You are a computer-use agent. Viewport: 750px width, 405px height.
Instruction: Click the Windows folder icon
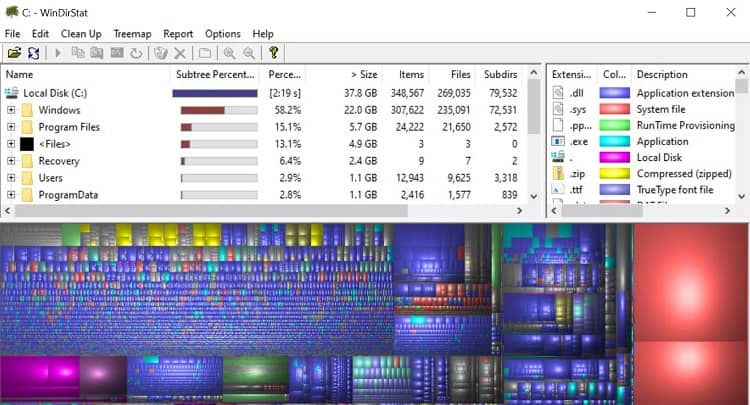tap(27, 110)
